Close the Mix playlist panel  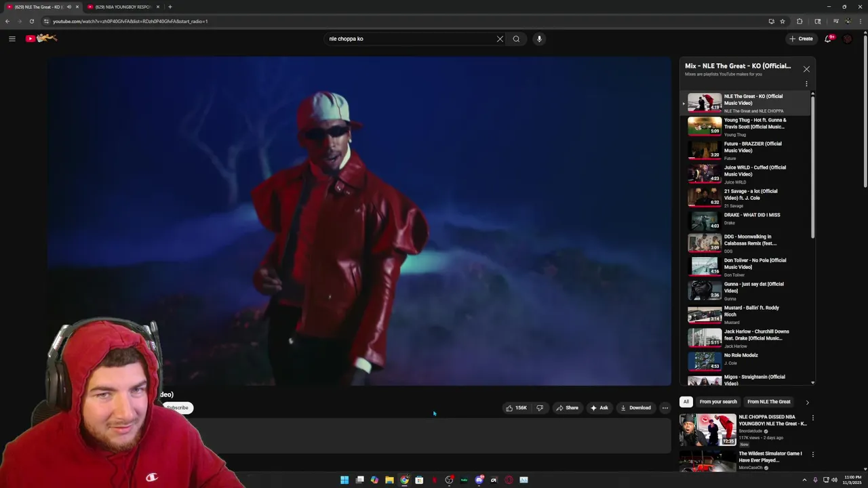coord(806,69)
